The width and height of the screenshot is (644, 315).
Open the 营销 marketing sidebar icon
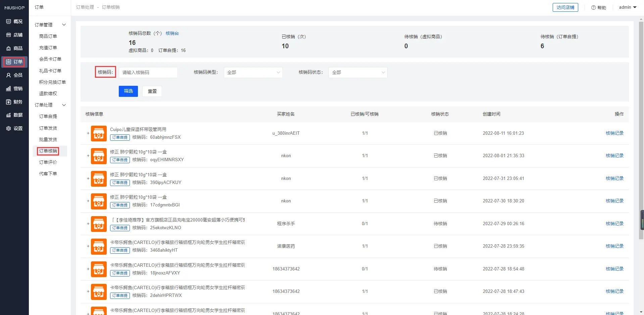coord(9,88)
